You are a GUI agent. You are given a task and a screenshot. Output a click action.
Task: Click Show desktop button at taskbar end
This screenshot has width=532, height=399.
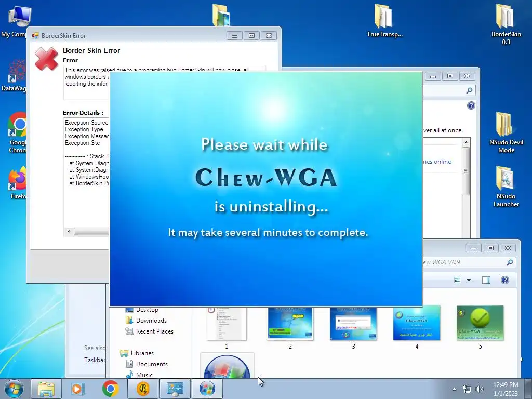click(x=528, y=389)
